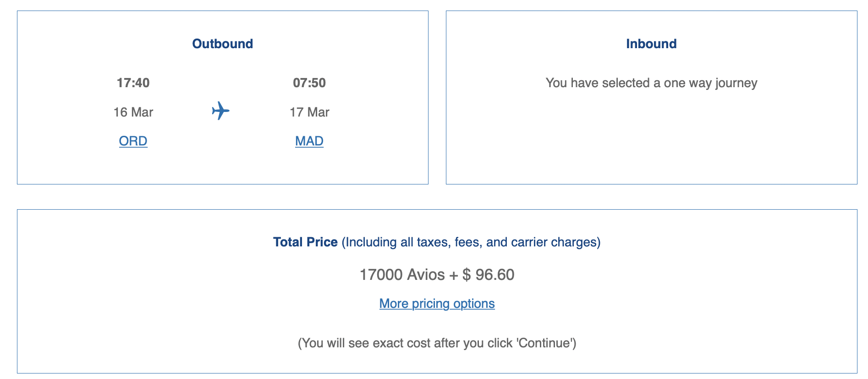Click the 16 Mar departure date
This screenshot has height=379, width=868.
pyautogui.click(x=133, y=112)
